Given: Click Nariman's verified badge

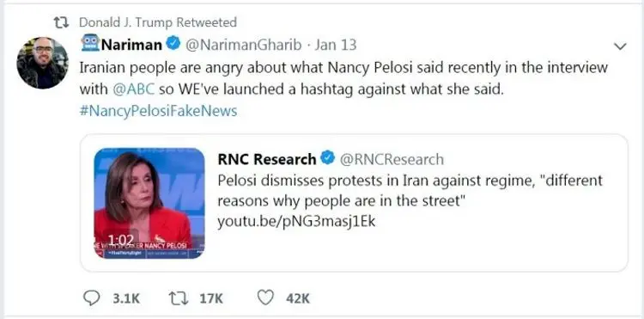Looking at the screenshot, I should point(173,44).
